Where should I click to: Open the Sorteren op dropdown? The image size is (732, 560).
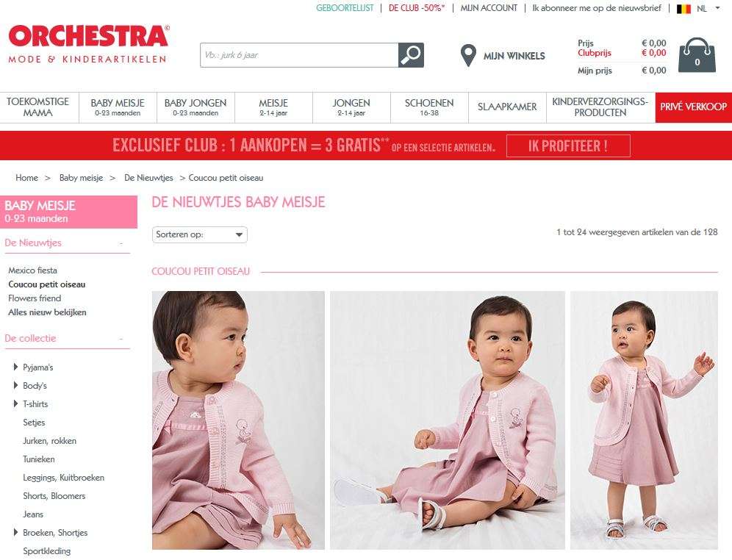[x=200, y=234]
